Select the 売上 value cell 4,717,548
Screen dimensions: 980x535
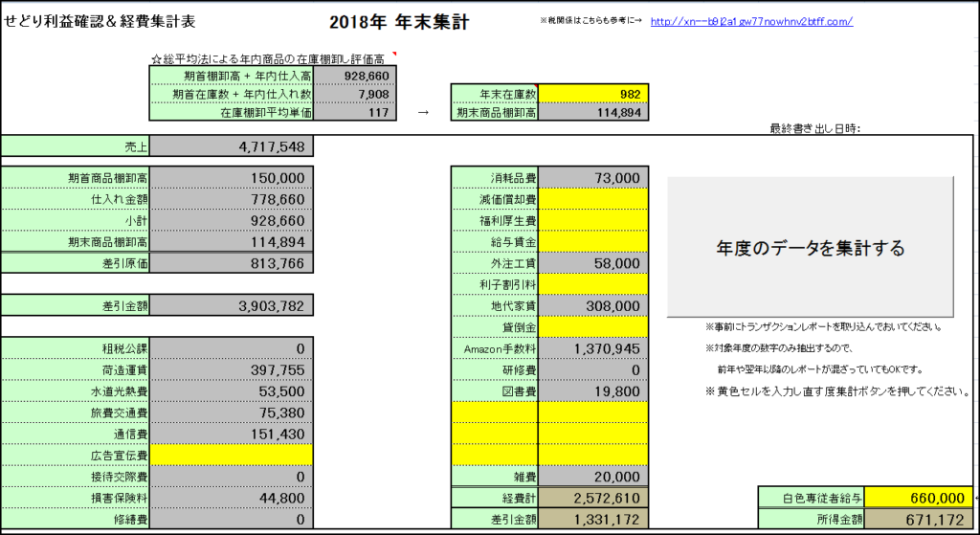[x=233, y=147]
